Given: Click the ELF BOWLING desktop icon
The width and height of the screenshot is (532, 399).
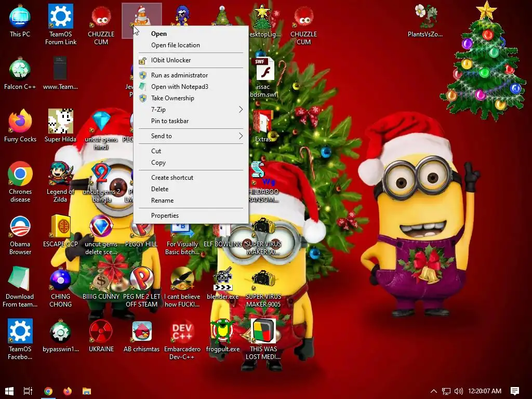Looking at the screenshot, I should 222,236.
